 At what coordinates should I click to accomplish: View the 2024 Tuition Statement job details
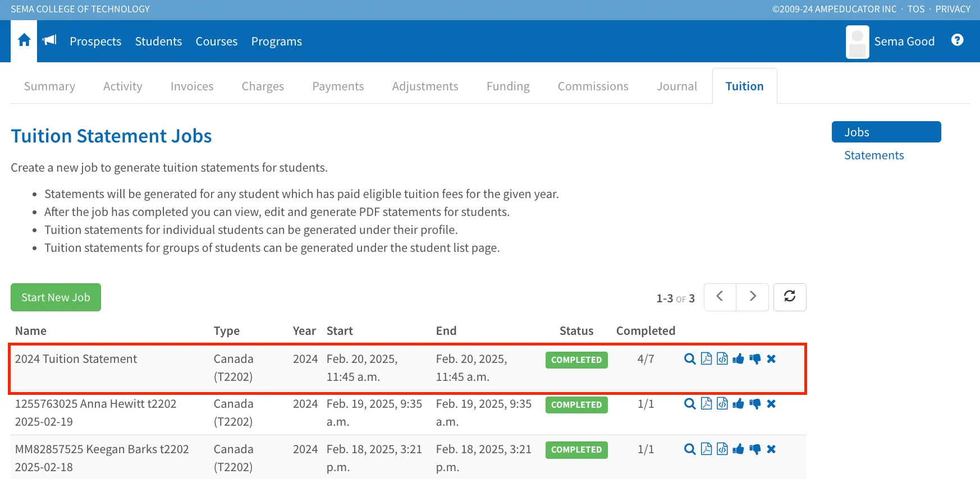690,359
